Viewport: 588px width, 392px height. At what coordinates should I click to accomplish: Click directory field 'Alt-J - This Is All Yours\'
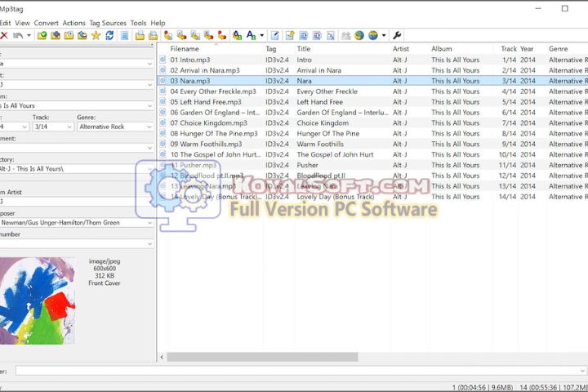coord(73,169)
